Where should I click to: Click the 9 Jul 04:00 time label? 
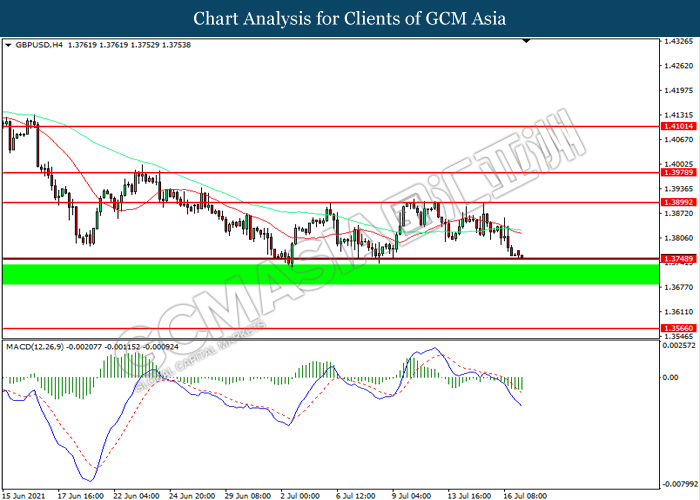[412, 493]
